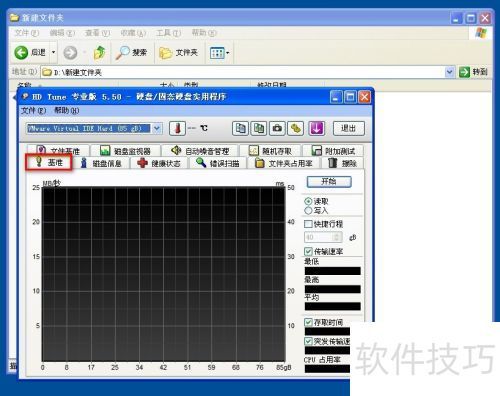The image size is (500, 396).
Task: Click the purple down-arrow save icon
Action: [x=316, y=128]
